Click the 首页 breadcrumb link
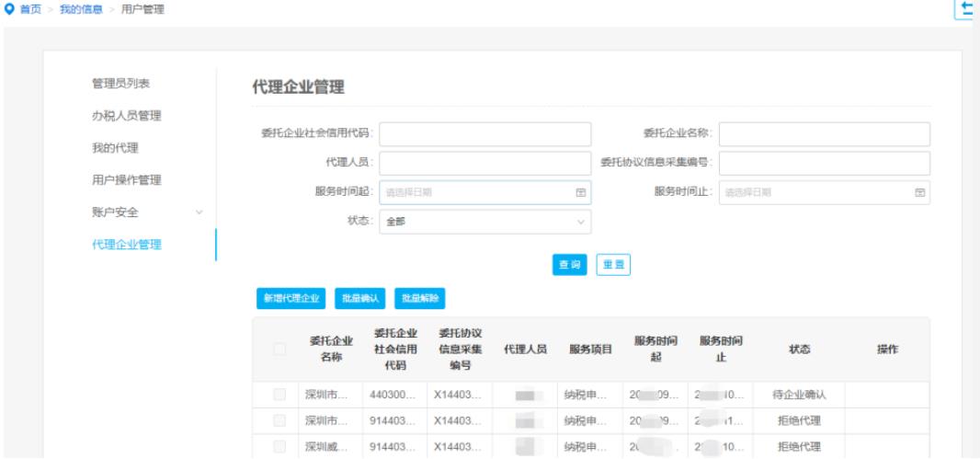Viewport: 980px width, 459px height. tap(29, 9)
